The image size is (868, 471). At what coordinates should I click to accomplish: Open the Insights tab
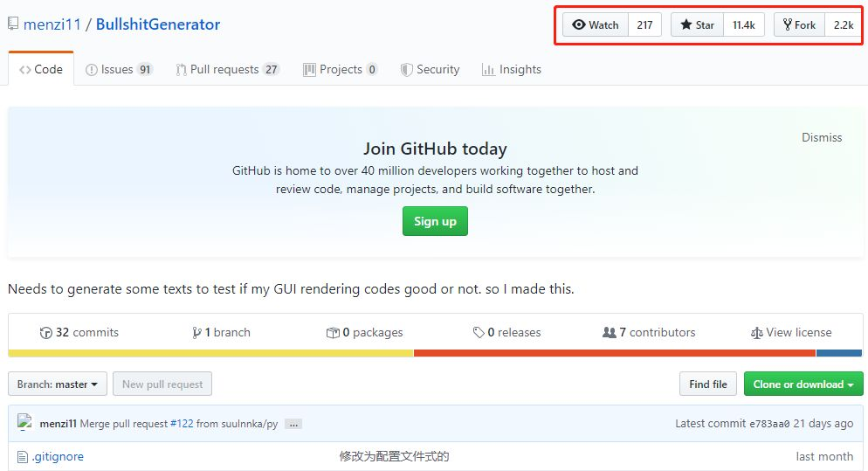[512, 69]
